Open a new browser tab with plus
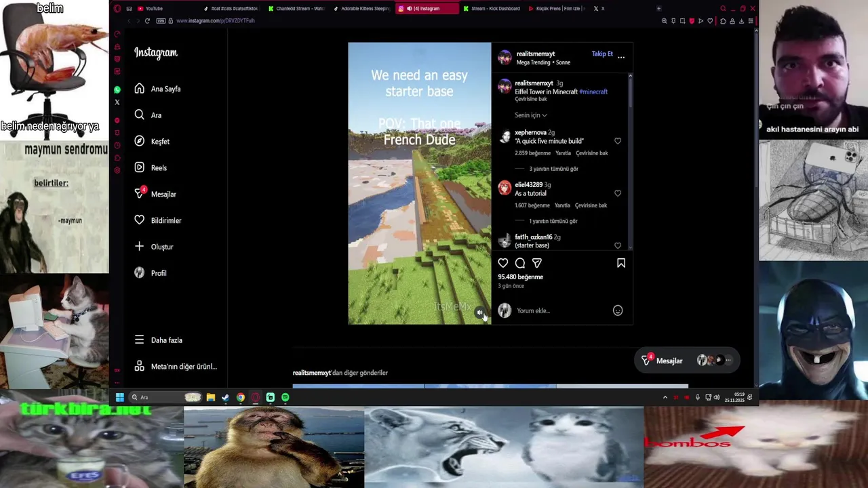Viewport: 868px width, 488px height. pos(658,9)
